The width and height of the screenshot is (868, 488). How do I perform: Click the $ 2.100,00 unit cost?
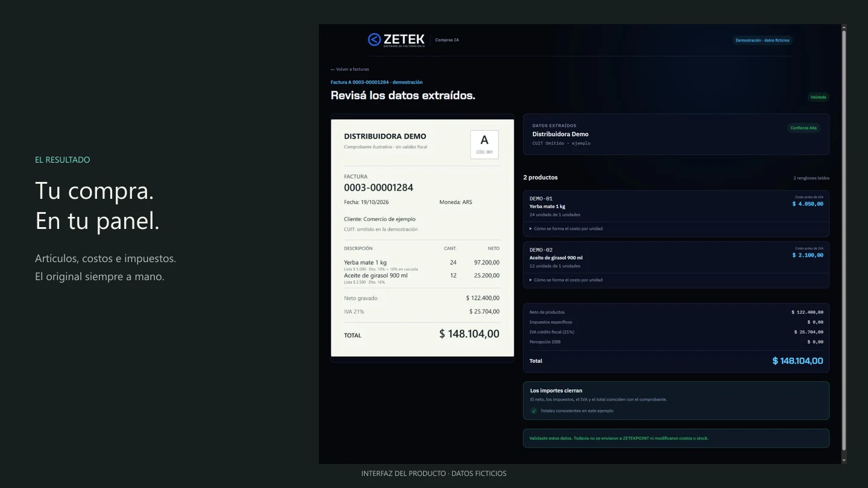coord(808,255)
